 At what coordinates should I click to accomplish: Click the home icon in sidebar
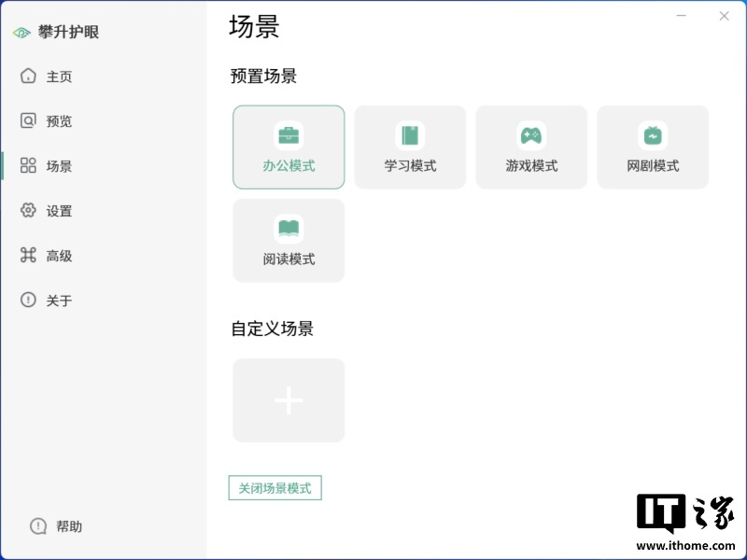coord(28,76)
